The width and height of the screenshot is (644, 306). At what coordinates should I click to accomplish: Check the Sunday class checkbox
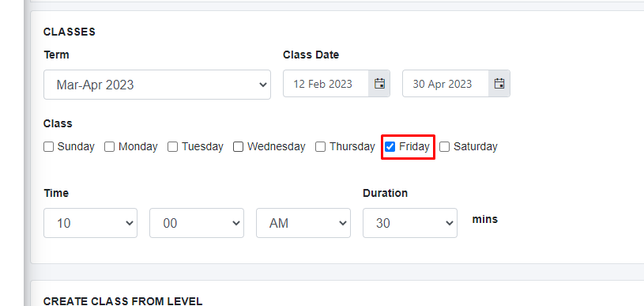tap(48, 146)
